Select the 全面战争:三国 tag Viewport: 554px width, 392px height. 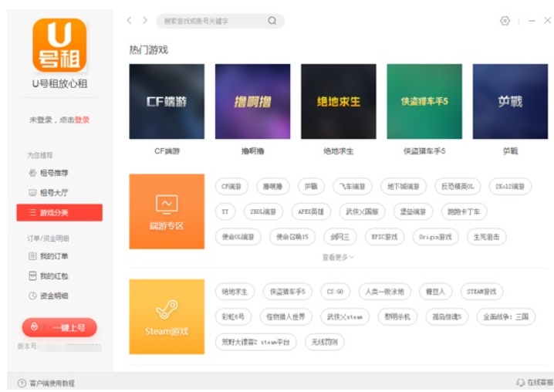coord(505,316)
